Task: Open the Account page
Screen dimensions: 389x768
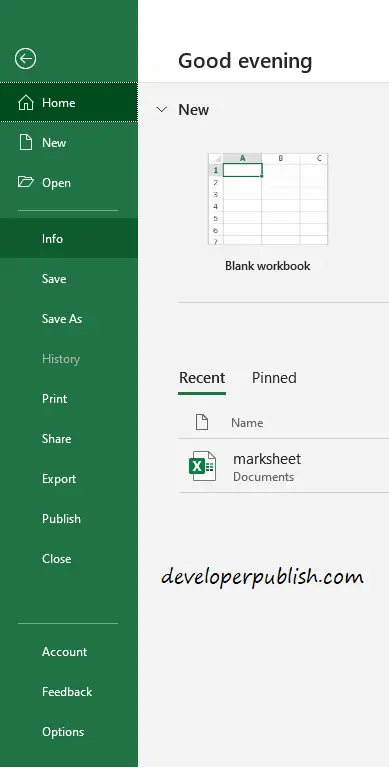Action: 69,652
